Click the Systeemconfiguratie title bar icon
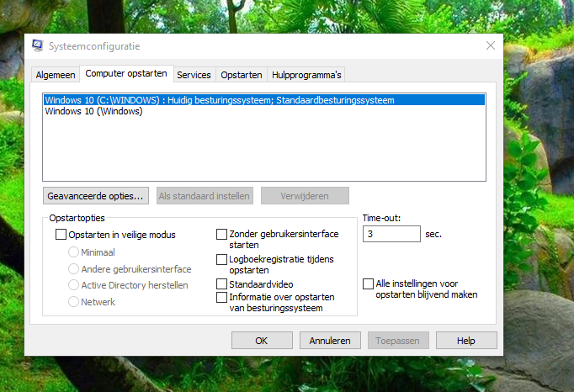Viewport: 574px width, 392px height. (37, 45)
